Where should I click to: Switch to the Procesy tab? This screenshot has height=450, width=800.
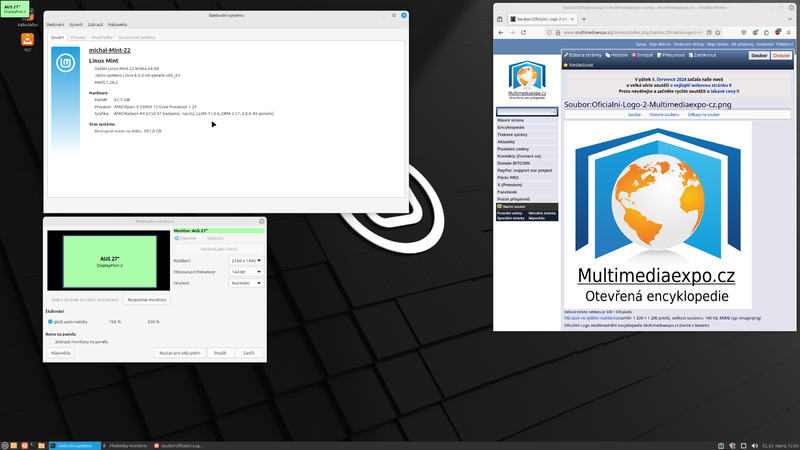click(x=80, y=37)
